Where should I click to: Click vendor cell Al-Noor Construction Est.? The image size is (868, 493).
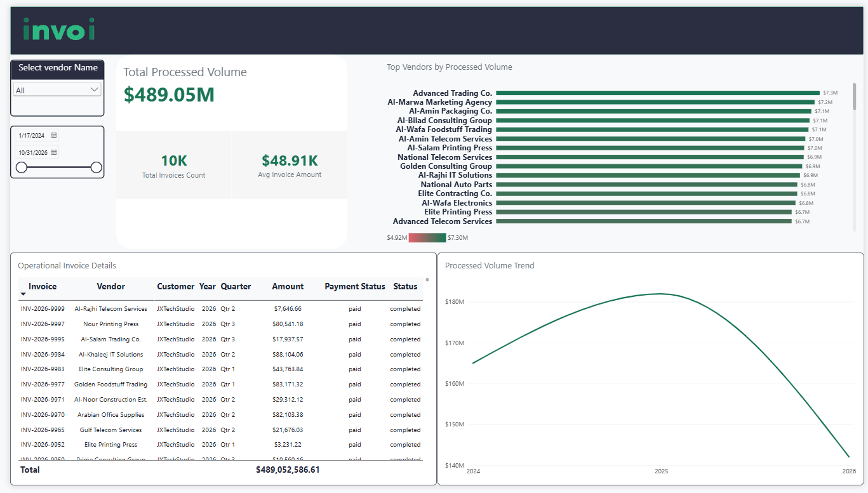tap(111, 400)
